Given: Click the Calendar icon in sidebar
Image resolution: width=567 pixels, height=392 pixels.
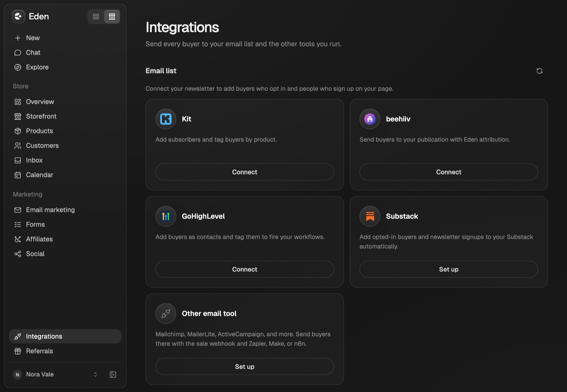Looking at the screenshot, I should coord(18,175).
